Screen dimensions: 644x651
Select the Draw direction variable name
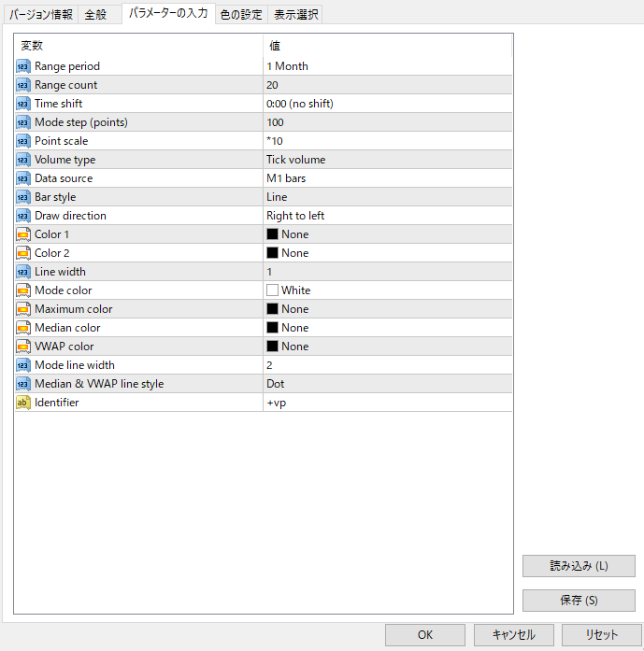[71, 216]
